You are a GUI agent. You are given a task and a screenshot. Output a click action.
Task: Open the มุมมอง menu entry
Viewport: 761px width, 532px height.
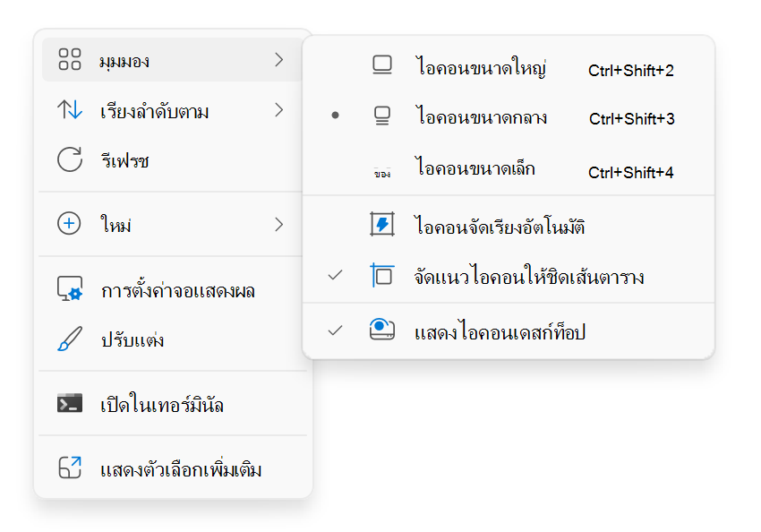point(172,60)
